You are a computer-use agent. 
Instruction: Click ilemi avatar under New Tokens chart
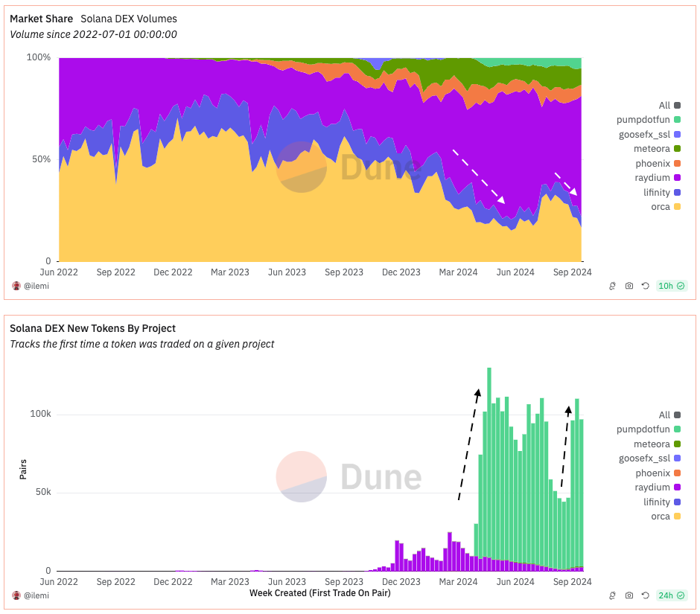(x=16, y=595)
